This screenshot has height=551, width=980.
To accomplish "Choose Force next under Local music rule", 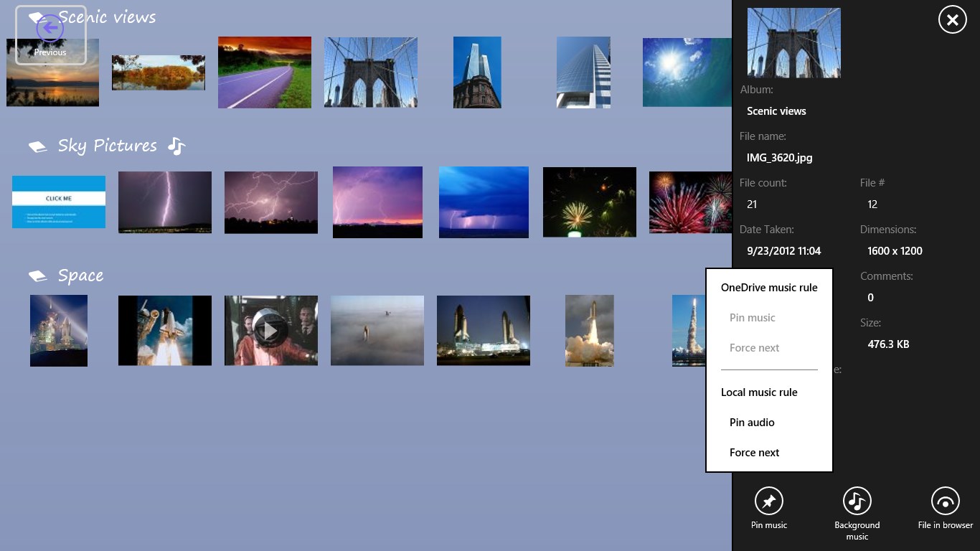I will (754, 453).
